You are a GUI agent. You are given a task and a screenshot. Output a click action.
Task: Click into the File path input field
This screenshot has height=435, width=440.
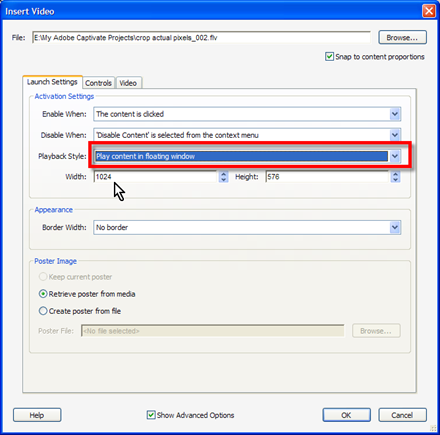[201, 38]
